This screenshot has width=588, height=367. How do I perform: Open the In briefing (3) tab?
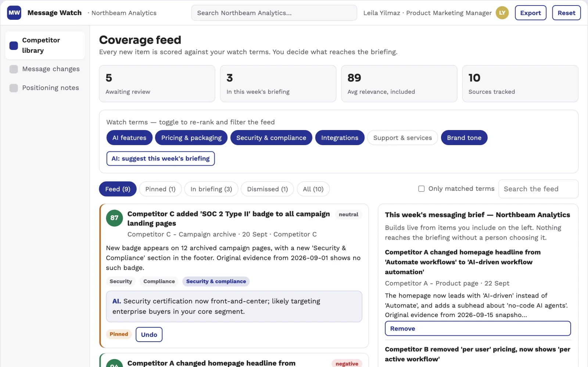211,189
